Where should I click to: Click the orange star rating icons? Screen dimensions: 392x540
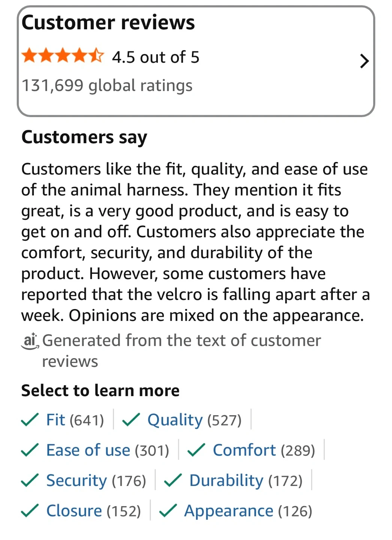[63, 56]
